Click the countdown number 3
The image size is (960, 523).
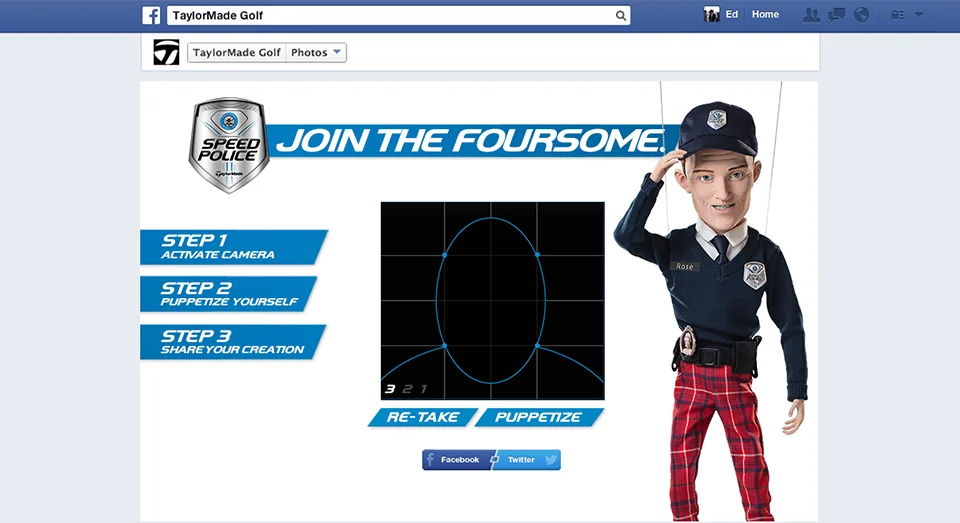click(389, 389)
